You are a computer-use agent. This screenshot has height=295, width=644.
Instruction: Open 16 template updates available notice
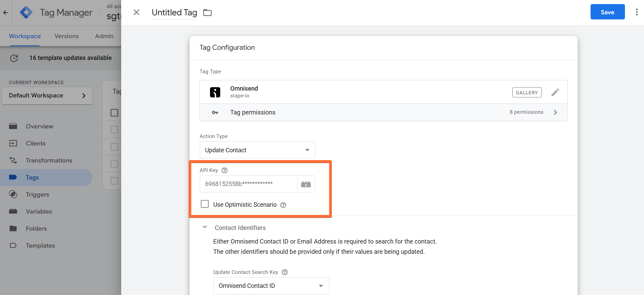click(x=70, y=58)
